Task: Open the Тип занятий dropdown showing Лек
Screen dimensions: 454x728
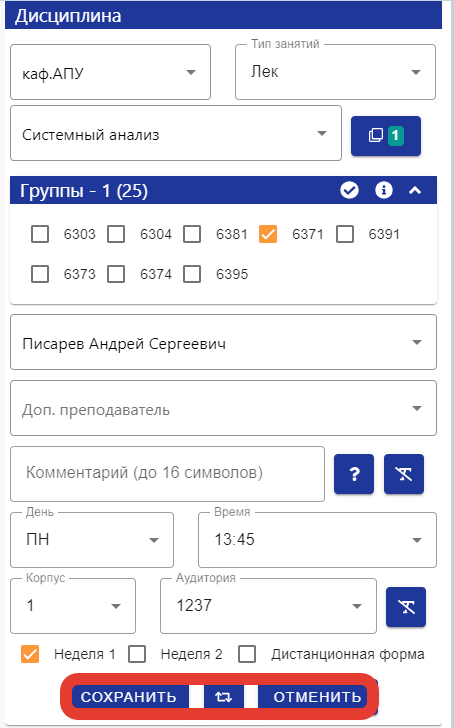Action: (x=336, y=72)
